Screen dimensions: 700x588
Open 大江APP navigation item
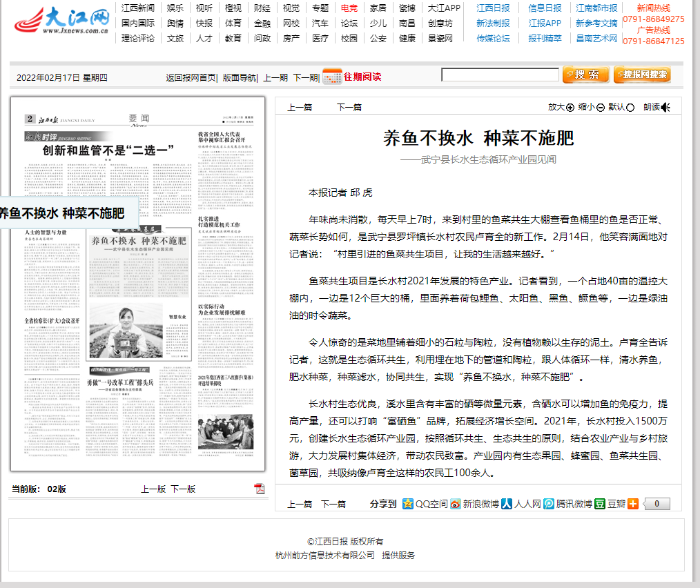[x=444, y=8]
